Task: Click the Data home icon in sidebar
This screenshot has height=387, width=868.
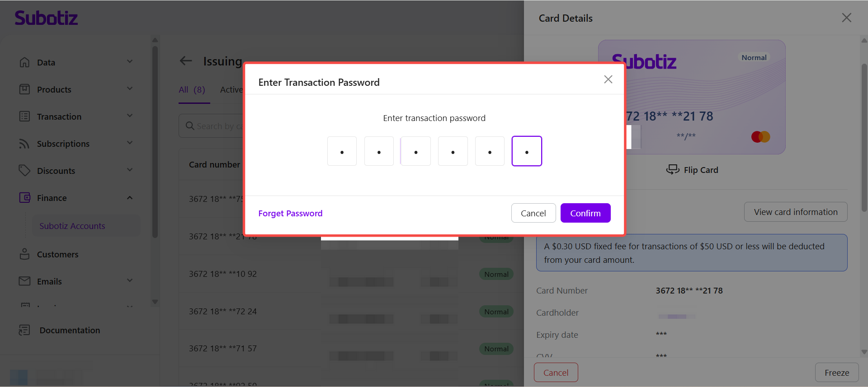Action: click(x=24, y=62)
